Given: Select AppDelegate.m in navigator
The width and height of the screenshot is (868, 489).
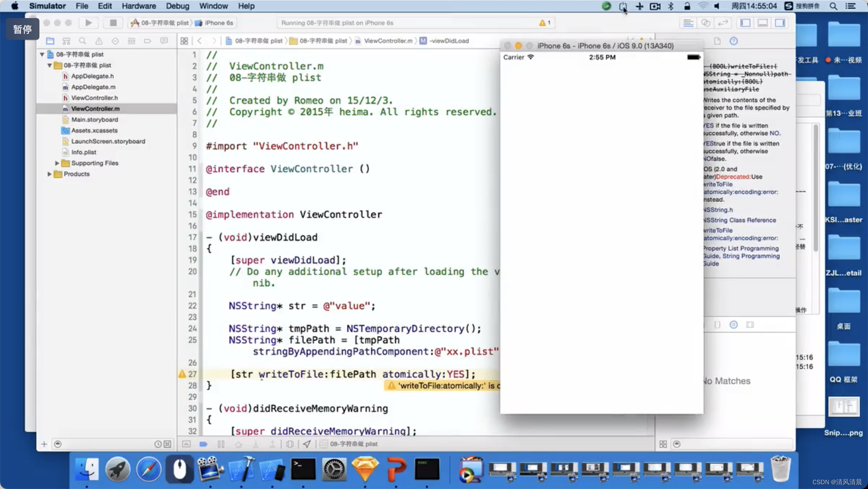Looking at the screenshot, I should (x=93, y=87).
